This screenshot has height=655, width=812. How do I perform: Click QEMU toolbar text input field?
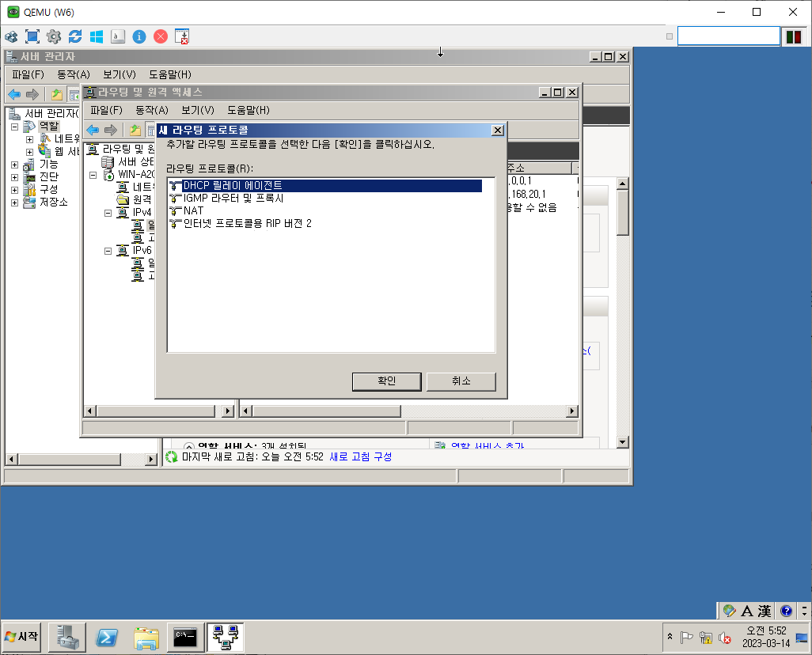(728, 36)
